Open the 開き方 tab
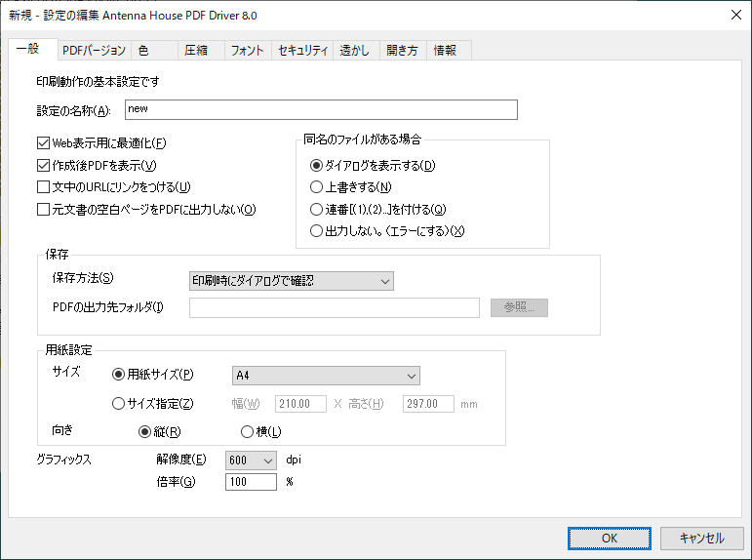Screen dimensions: 752x560 pos(404,51)
